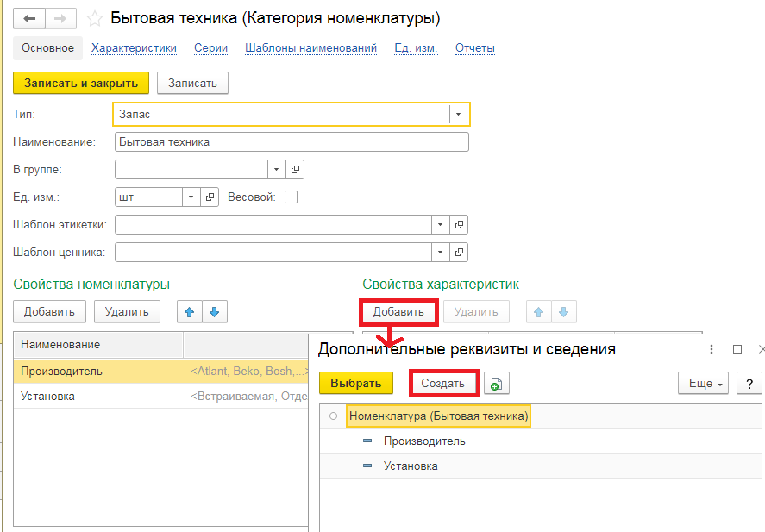Open the Серии tab
This screenshot has width=765, height=532.
click(x=210, y=48)
